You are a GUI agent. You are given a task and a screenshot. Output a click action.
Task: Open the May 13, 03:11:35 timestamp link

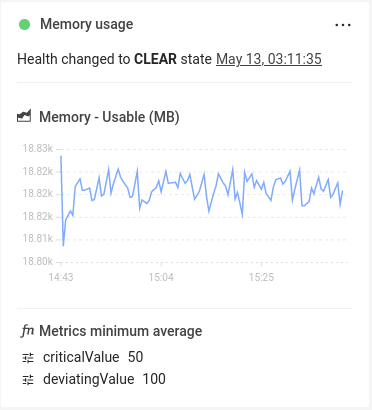click(269, 59)
